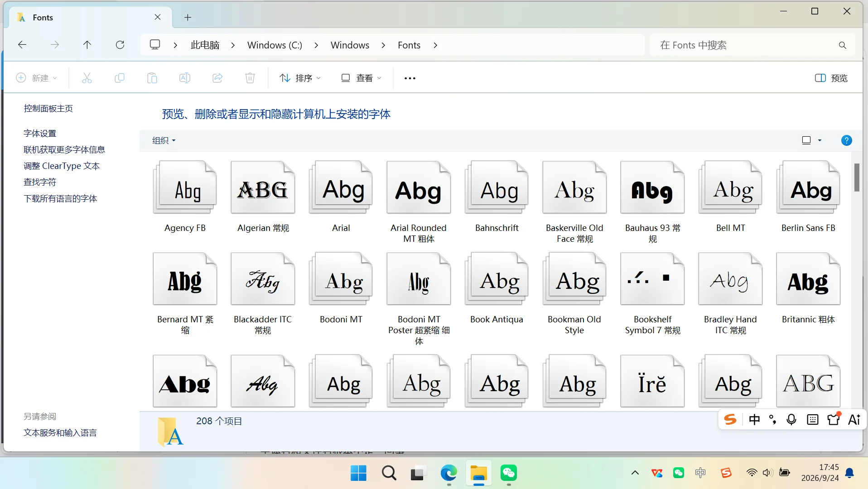868x489 pixels.
Task: Select the Algerian 常规 font thumbnail
Action: coord(263,187)
